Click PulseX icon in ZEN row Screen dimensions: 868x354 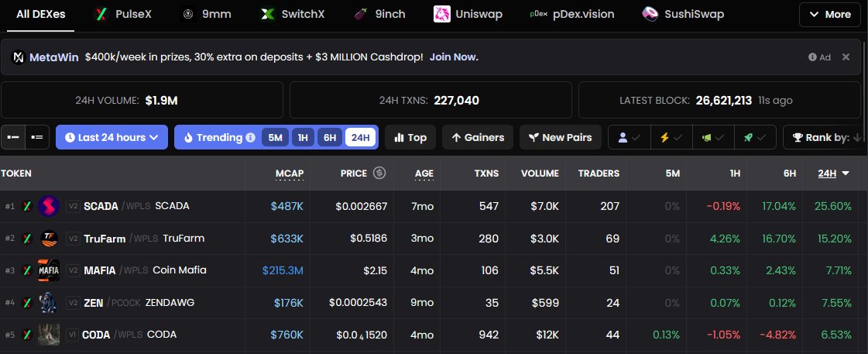pyautogui.click(x=26, y=302)
